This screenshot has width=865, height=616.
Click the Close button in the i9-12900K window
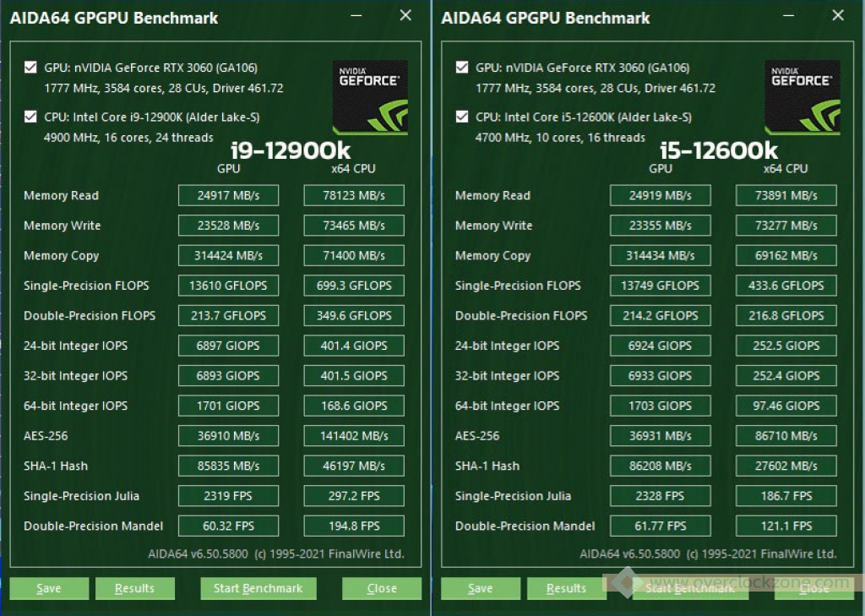pos(382,588)
